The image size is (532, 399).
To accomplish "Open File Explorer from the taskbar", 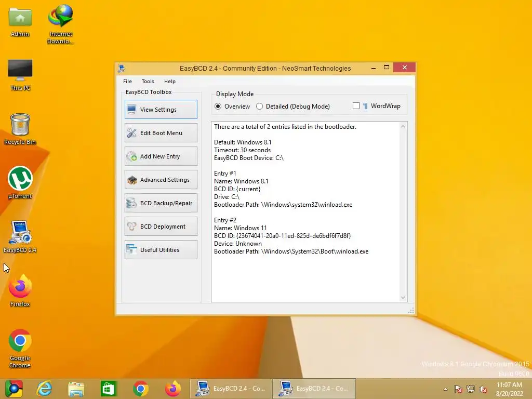I will tap(76, 389).
